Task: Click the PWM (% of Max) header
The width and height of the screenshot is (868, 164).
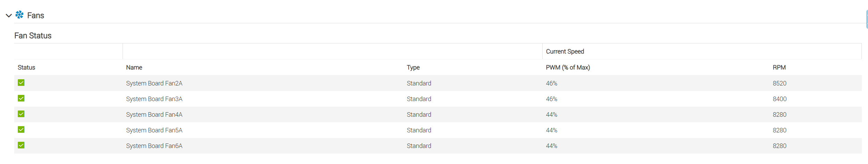Action: (x=568, y=67)
